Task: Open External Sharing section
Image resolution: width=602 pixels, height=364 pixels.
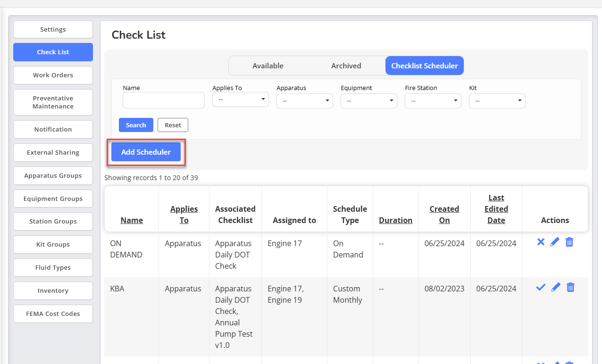Action: click(53, 153)
